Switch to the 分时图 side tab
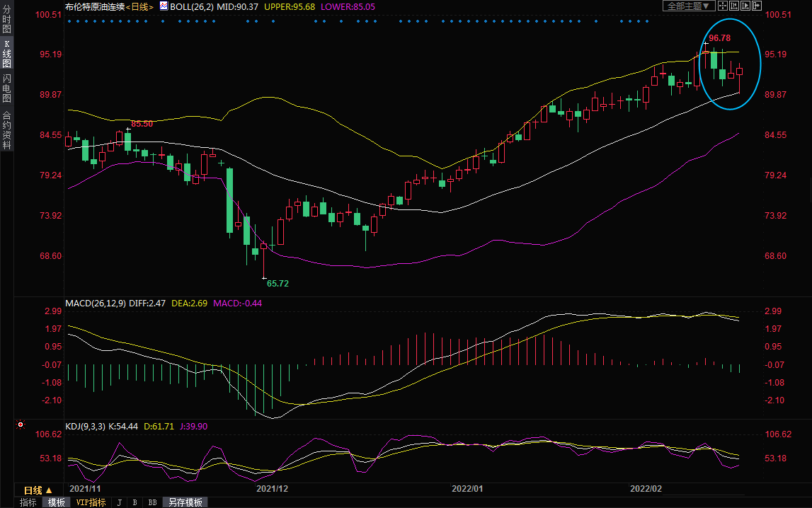 pyautogui.click(x=6, y=24)
